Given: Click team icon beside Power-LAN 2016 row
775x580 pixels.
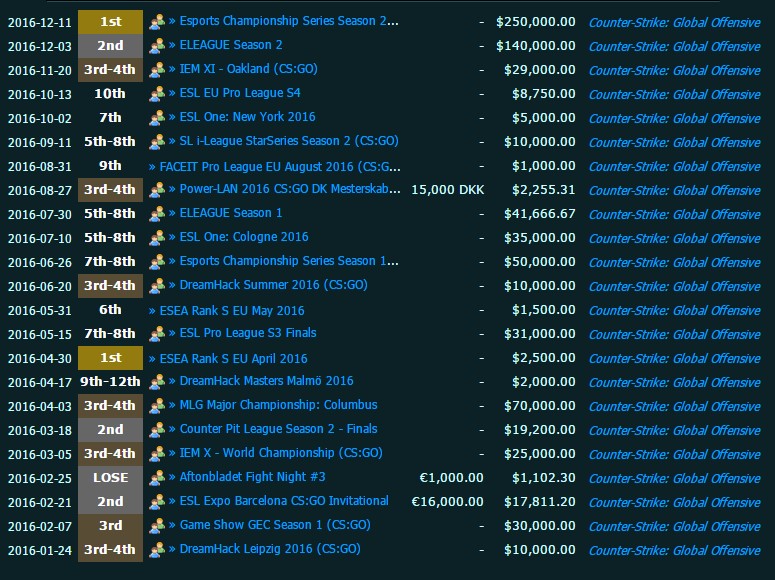Looking at the screenshot, I should click(x=157, y=189).
